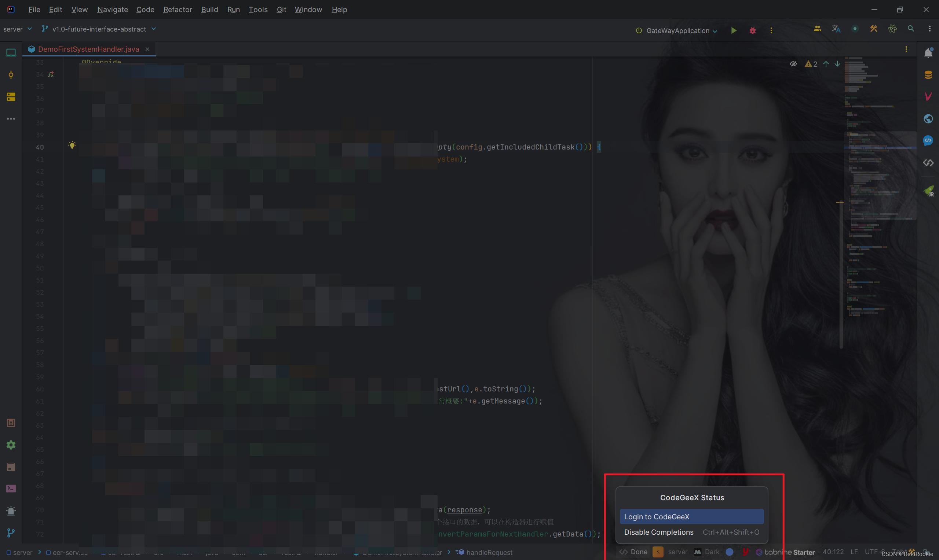The height and width of the screenshot is (560, 939).
Task: Expand the server project dropdown
Action: point(17,29)
